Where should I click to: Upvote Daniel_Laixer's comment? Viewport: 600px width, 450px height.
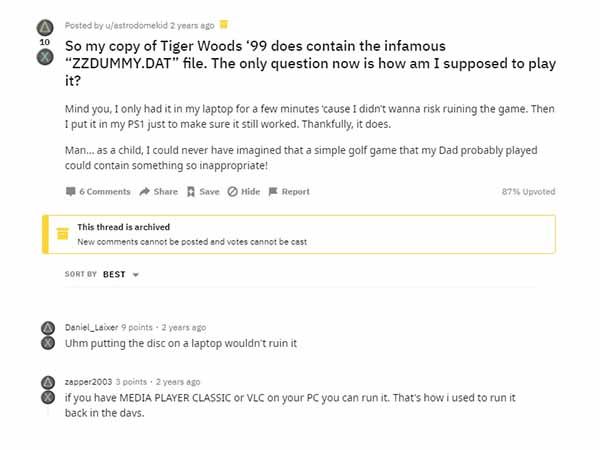point(47,328)
